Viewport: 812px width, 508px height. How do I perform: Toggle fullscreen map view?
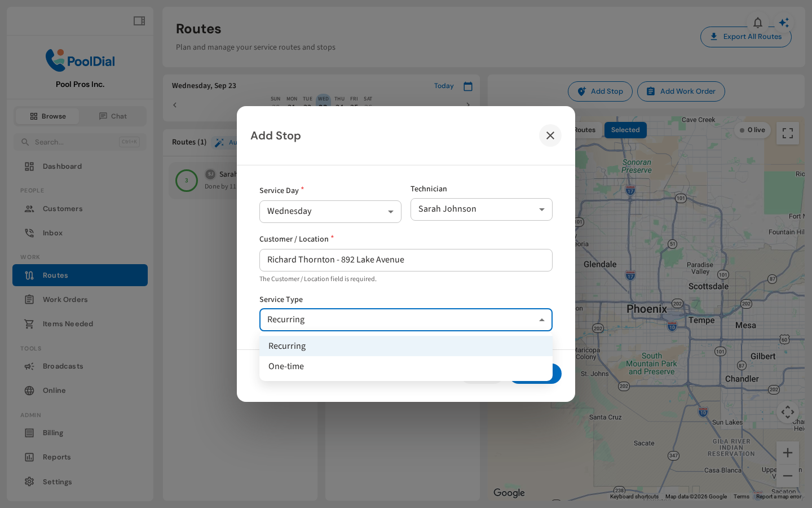788,133
